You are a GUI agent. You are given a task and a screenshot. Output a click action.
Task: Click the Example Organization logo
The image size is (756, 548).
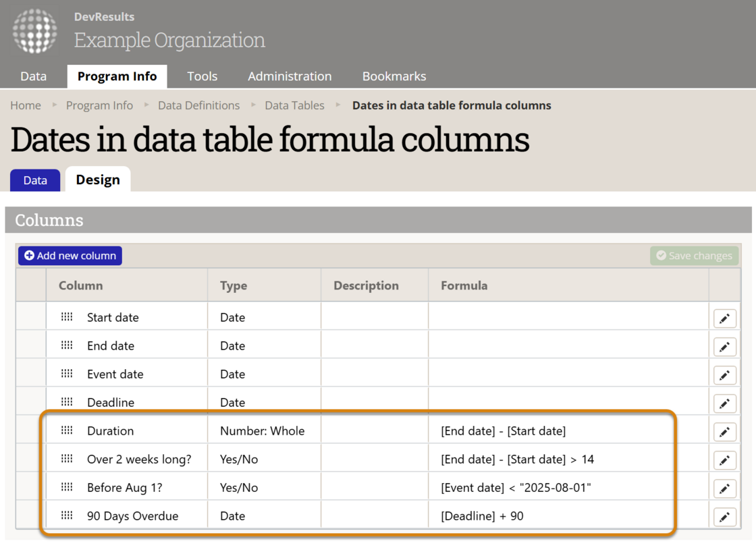pyautogui.click(x=34, y=31)
